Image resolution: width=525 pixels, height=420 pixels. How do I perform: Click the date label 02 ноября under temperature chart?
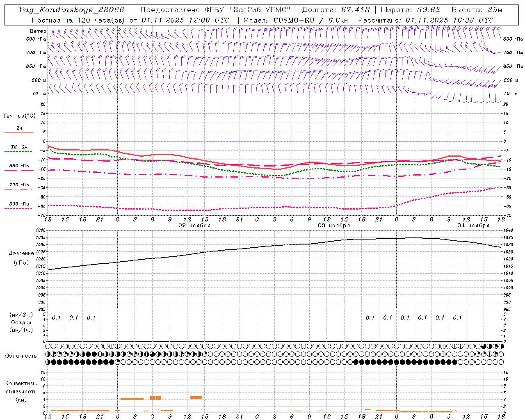click(194, 226)
